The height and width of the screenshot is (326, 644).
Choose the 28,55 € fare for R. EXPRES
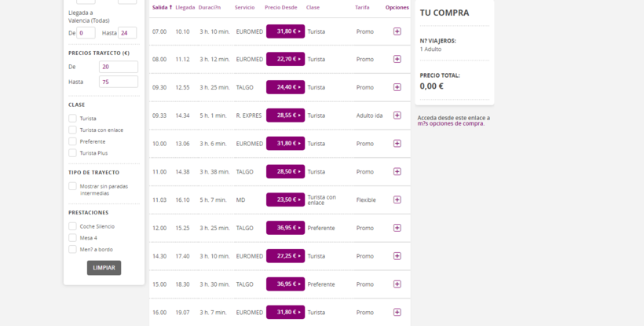pos(285,115)
